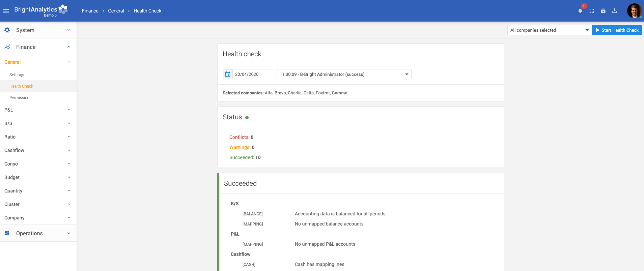Collapse the Finance section chevron
Image resolution: width=644 pixels, height=271 pixels.
[69, 47]
